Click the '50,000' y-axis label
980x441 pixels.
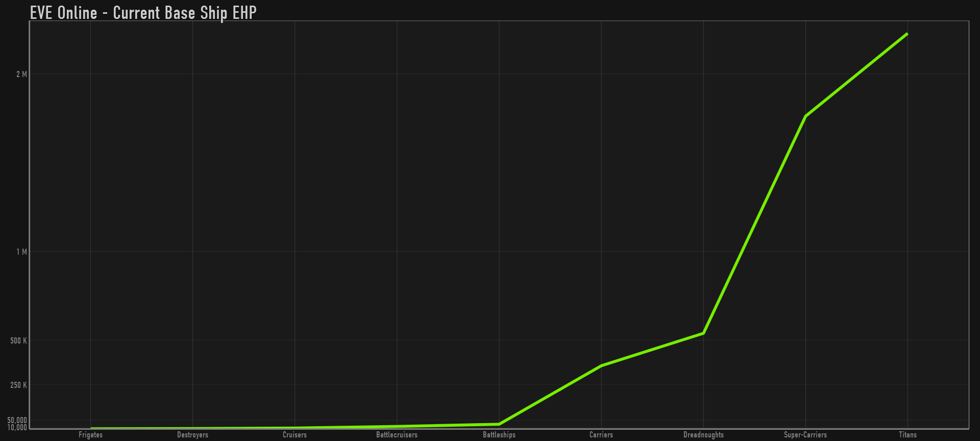pyautogui.click(x=17, y=421)
